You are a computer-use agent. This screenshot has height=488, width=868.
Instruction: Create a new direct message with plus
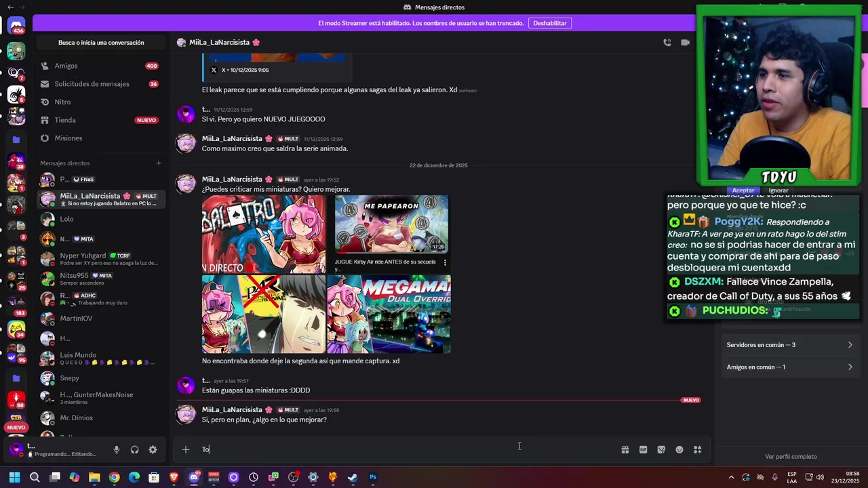click(159, 163)
